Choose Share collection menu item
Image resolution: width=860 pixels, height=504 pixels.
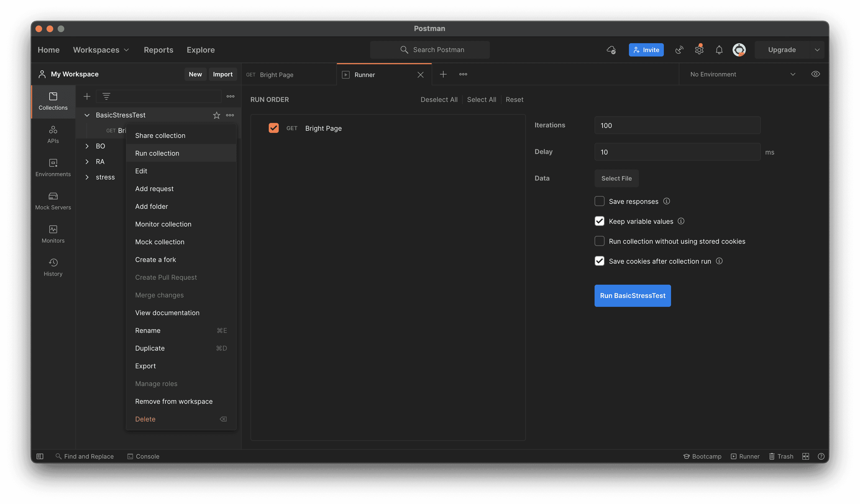coord(181,135)
